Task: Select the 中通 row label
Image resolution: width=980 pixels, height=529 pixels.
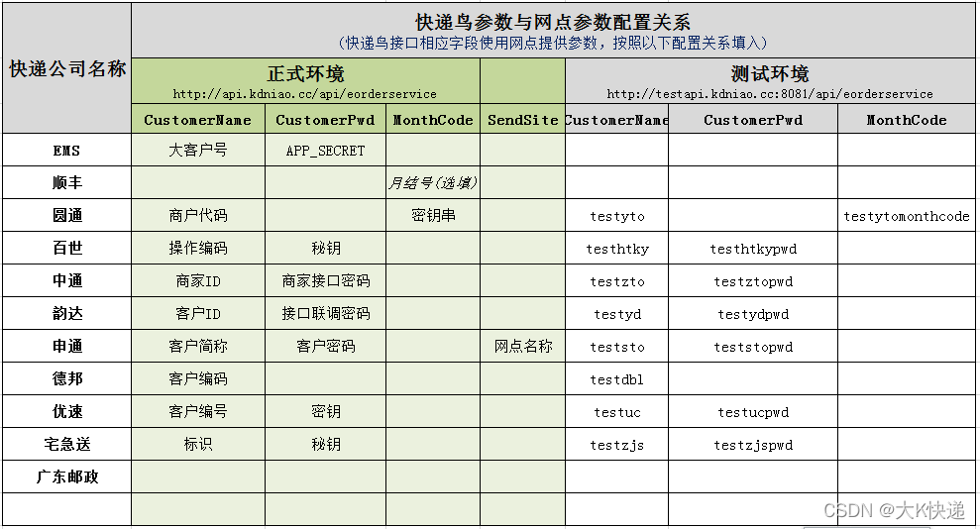Action: [66, 280]
